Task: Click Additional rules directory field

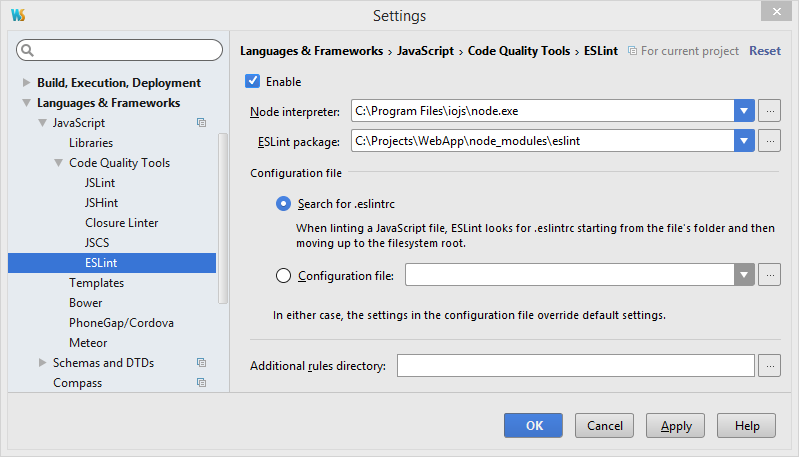Action: point(576,366)
